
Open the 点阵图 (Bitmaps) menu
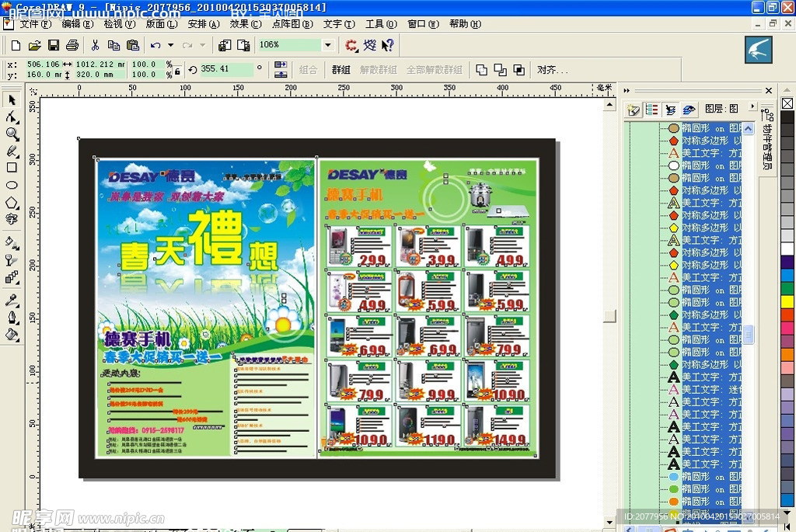(x=292, y=24)
